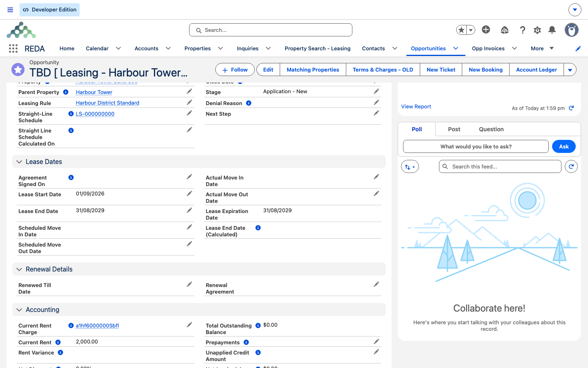The height and width of the screenshot is (368, 588).
Task: Open the View Report link
Action: tap(416, 106)
